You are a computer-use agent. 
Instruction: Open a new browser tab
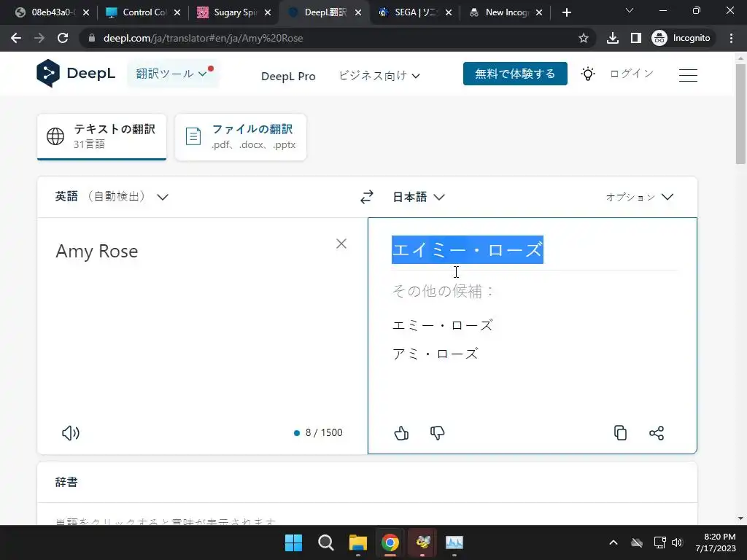click(566, 12)
